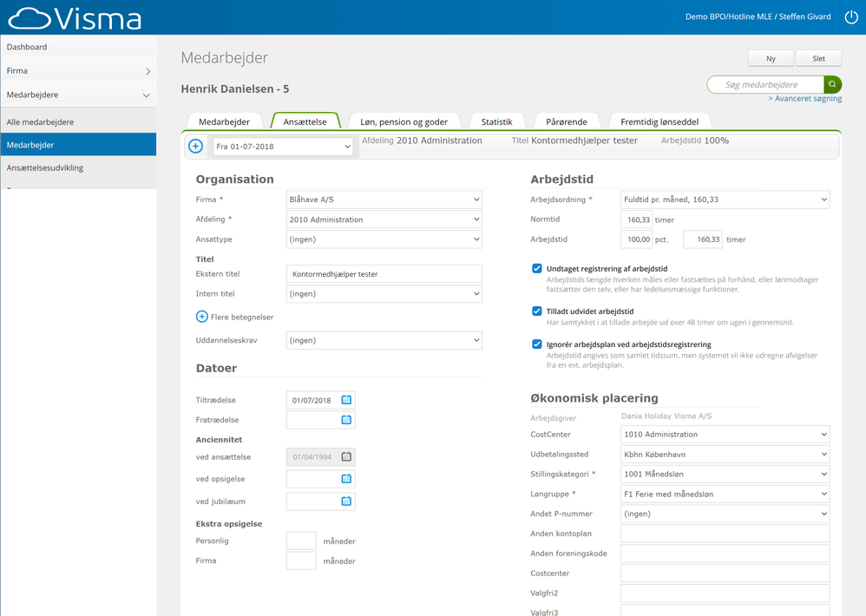Open the Fra 01-07-2018 period dropdown
Screen dimensions: 866x616
coord(284,147)
